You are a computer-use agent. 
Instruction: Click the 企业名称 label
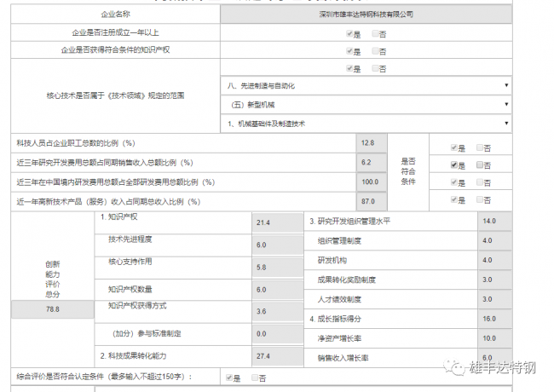(116, 14)
